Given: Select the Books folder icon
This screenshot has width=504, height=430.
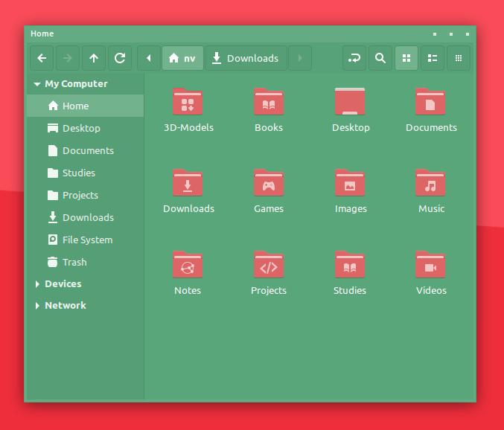Looking at the screenshot, I should tap(269, 101).
